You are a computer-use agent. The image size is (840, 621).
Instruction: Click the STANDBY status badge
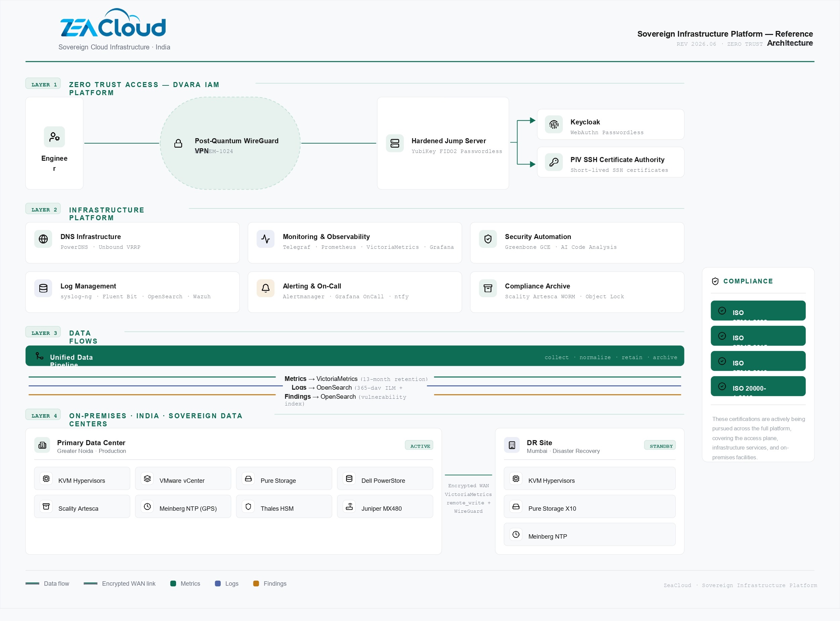(x=661, y=446)
